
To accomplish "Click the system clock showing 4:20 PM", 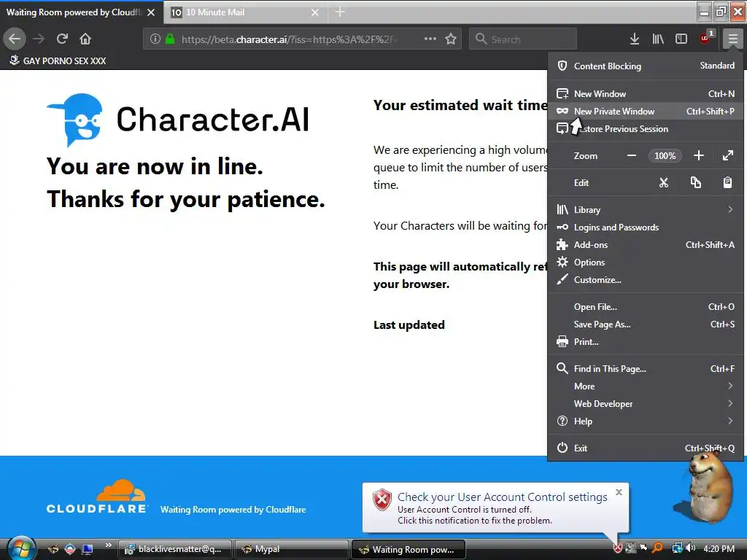I will pos(719,549).
